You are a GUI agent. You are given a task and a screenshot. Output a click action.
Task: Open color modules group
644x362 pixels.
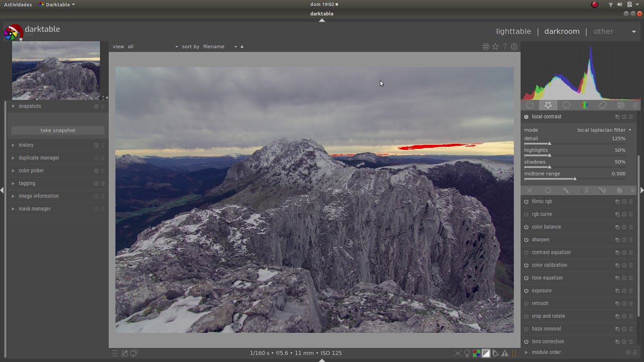pos(585,105)
